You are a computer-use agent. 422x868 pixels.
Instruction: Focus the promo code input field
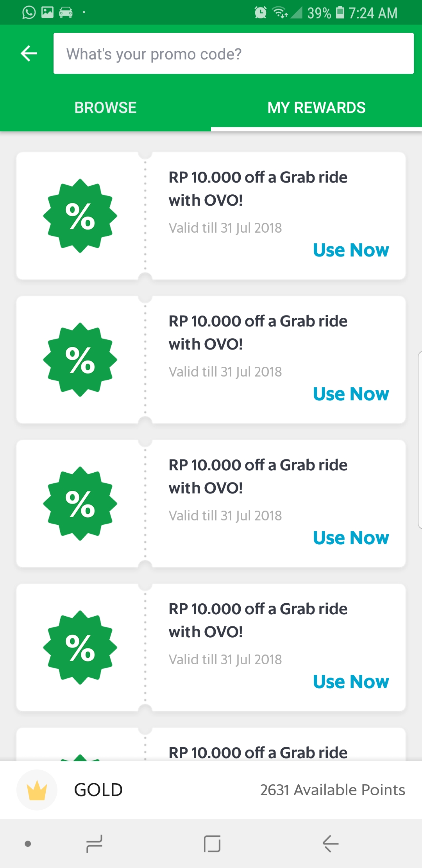coord(233,54)
